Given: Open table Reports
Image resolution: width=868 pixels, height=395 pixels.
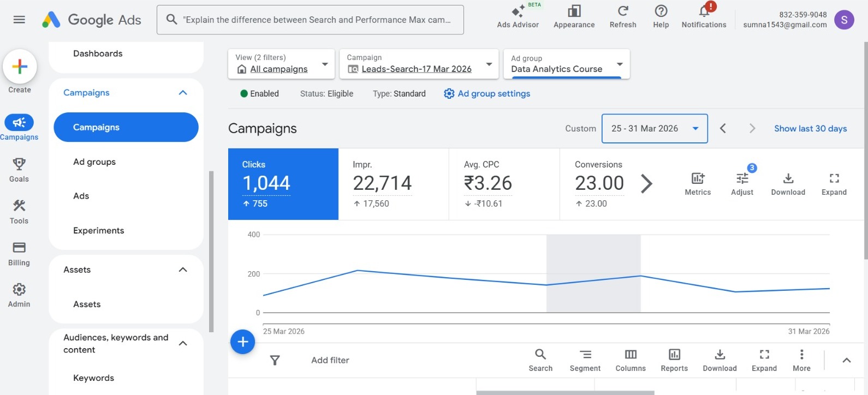Looking at the screenshot, I should pos(674,360).
